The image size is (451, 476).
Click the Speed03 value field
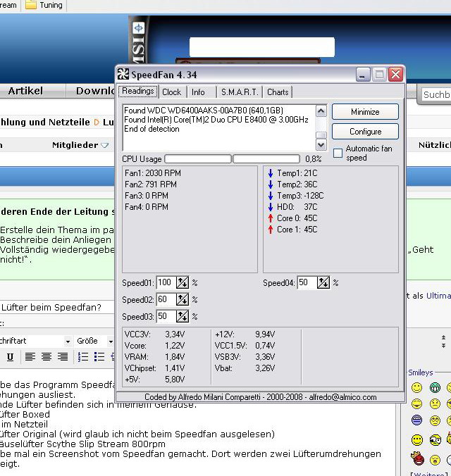tap(166, 317)
